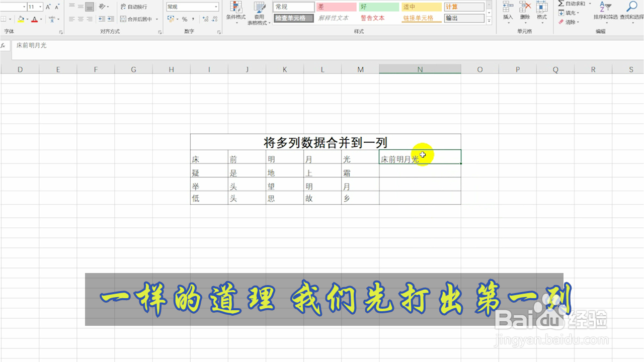Select column K header
This screenshot has width=644, height=362.
(285, 69)
